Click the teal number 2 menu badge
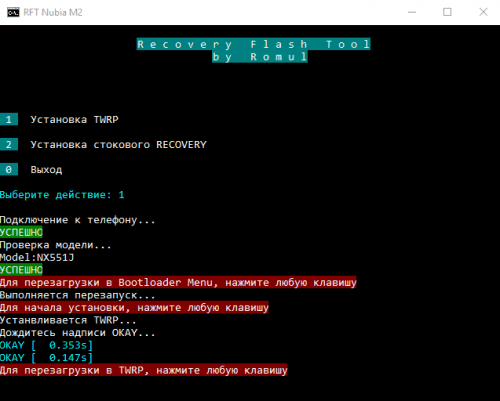Image resolution: width=500 pixels, height=401 pixels. 9,144
